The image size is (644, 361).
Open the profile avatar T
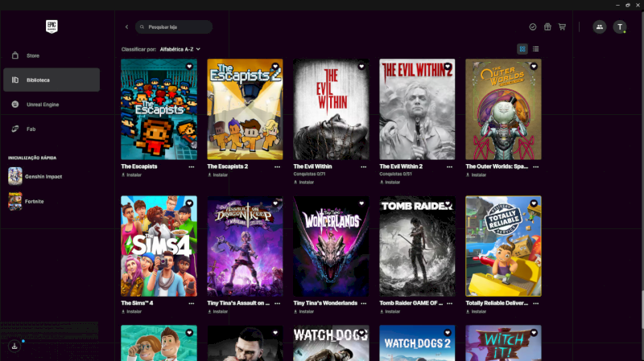pyautogui.click(x=620, y=27)
